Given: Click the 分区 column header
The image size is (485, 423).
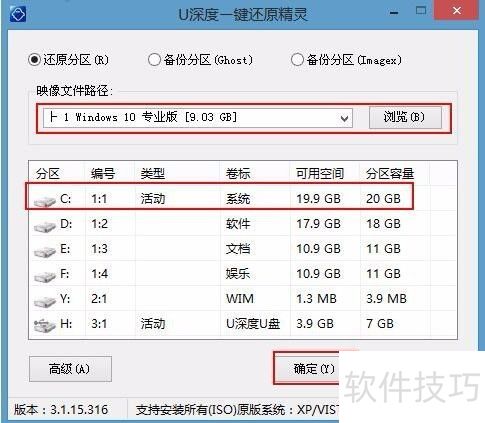Looking at the screenshot, I should pyautogui.click(x=48, y=174).
